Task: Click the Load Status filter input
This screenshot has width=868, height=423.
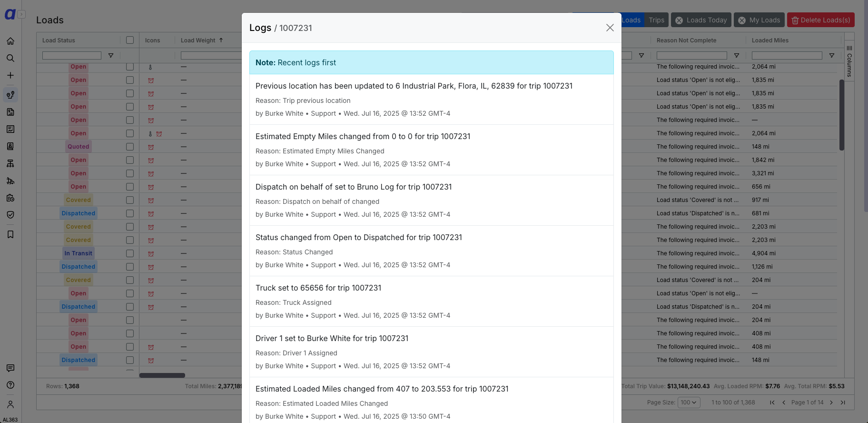Action: click(72, 56)
